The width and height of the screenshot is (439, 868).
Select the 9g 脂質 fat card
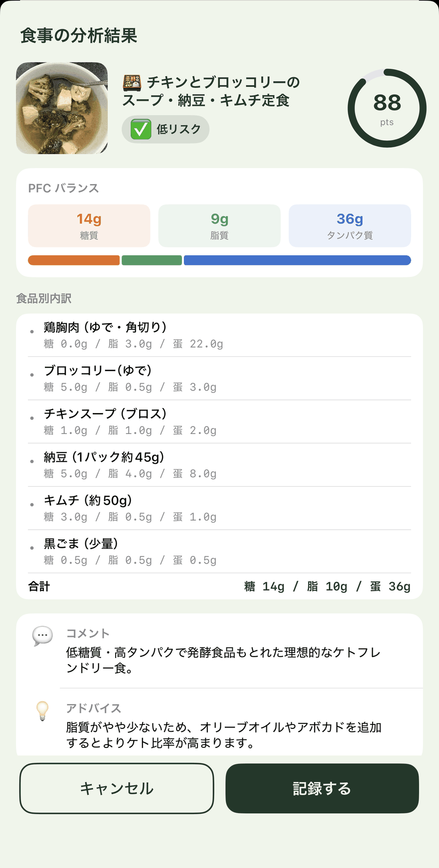[x=219, y=226]
